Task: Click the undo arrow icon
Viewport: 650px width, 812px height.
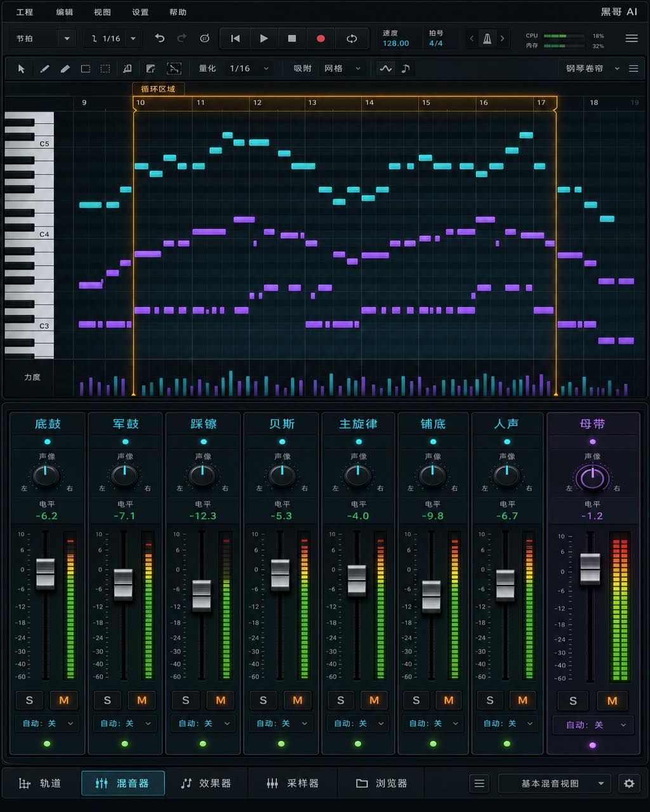Action: [159, 39]
